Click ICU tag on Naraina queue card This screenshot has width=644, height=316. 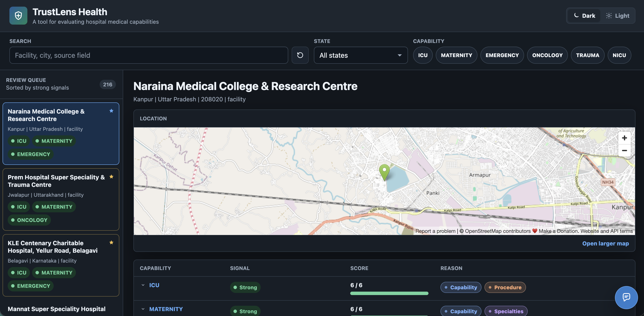19,141
